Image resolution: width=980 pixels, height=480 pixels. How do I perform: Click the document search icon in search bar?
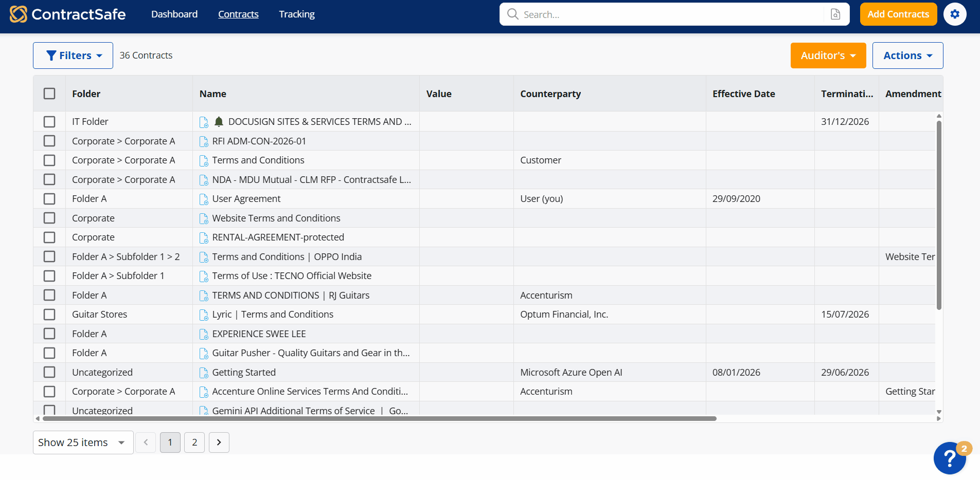coord(835,14)
